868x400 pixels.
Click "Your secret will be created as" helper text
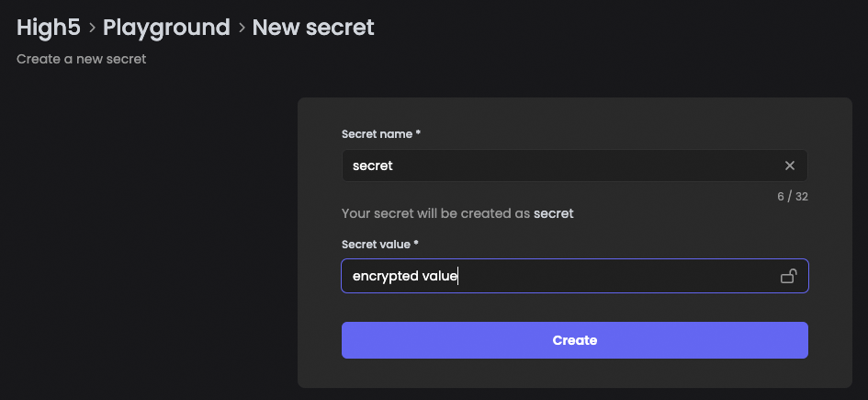(435, 213)
